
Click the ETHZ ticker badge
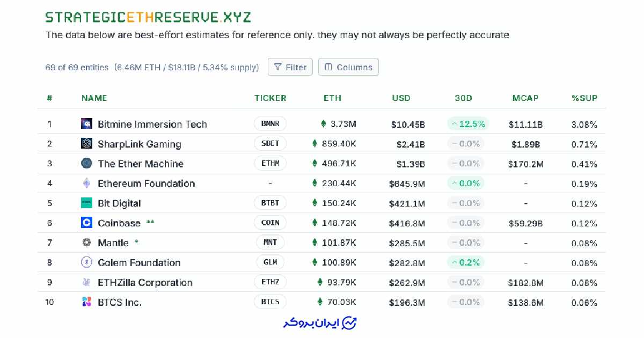[x=270, y=282]
